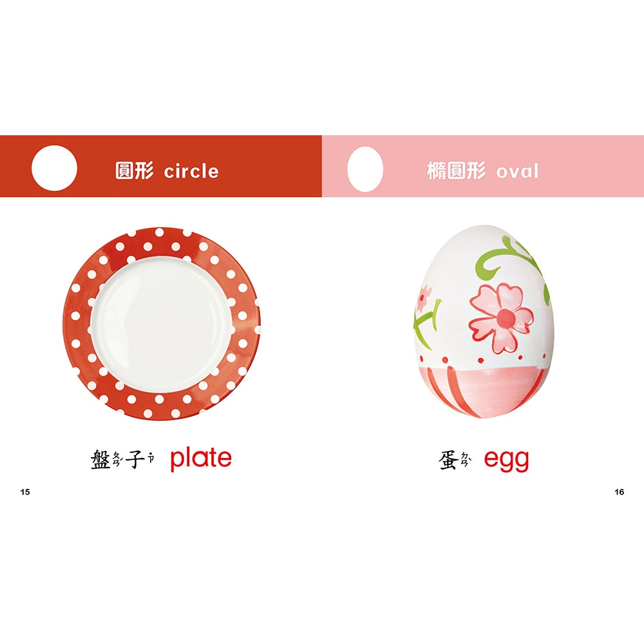
Task: Click the small pink flower at egg's left
Action: pyautogui.click(x=424, y=298)
